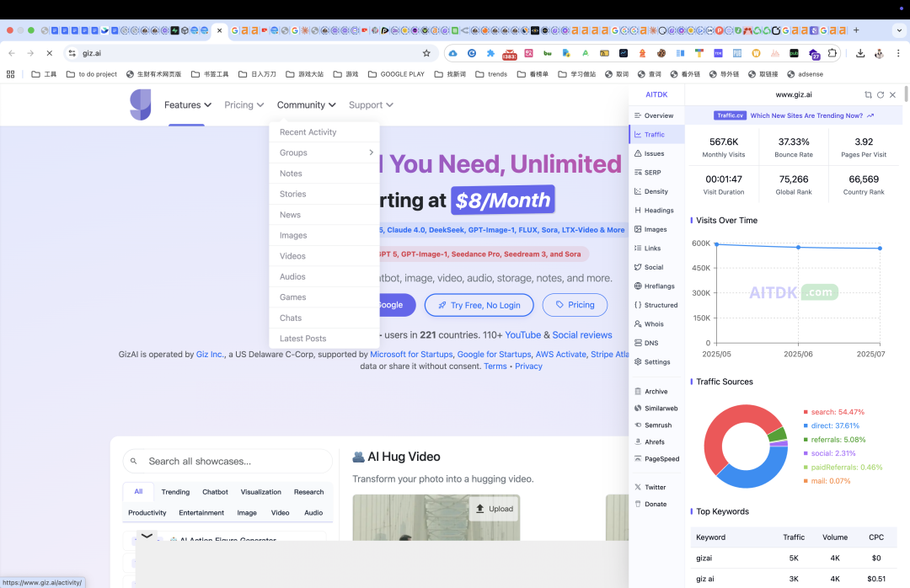The image size is (910, 588).
Task: Expand the Groups submenu arrow
Action: [x=371, y=152]
